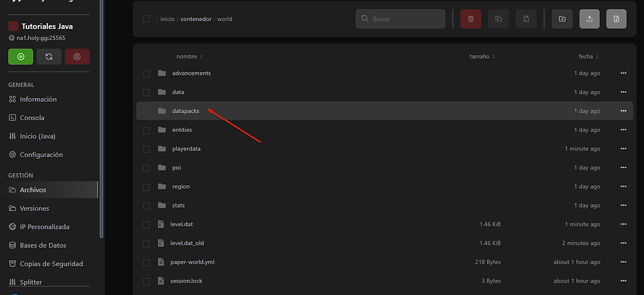The width and height of the screenshot is (644, 295).
Task: Click the archive/compress files icon
Action: click(526, 19)
